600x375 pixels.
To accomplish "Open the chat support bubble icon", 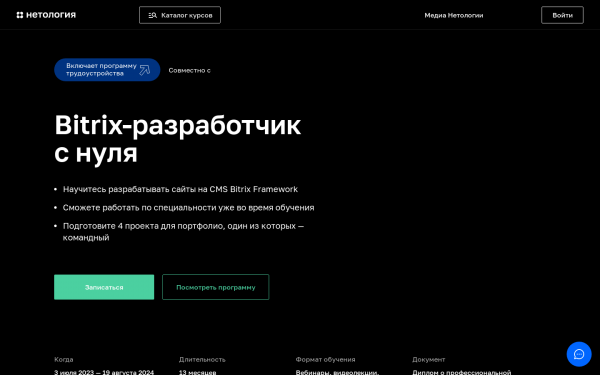I will click(x=579, y=354).
